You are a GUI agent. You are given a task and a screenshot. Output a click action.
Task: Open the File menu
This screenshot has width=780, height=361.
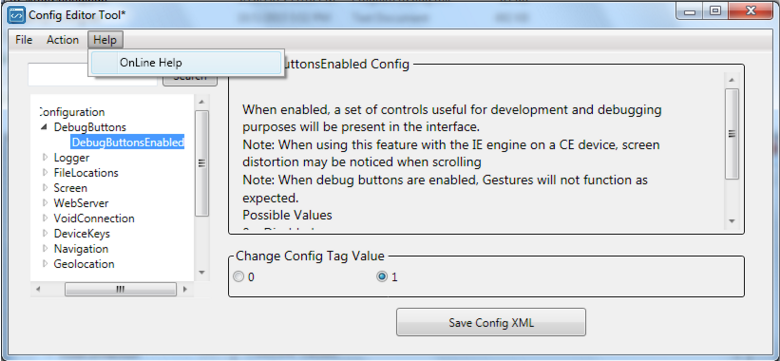pos(23,40)
